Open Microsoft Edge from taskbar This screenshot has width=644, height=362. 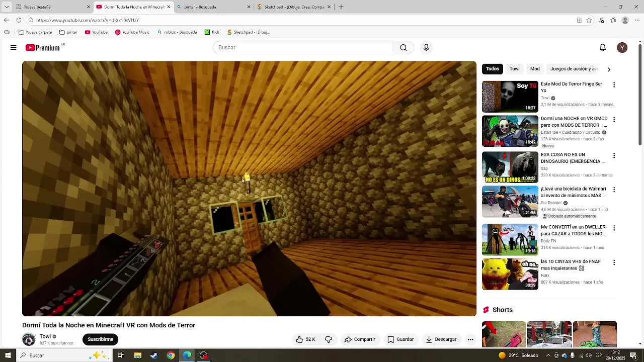(x=187, y=355)
